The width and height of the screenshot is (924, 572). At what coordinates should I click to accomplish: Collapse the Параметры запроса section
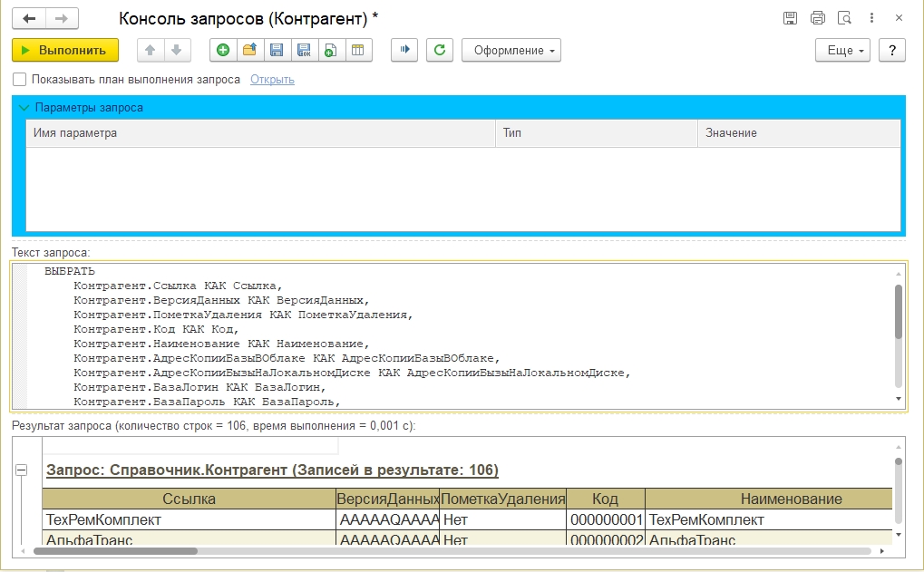click(x=24, y=108)
